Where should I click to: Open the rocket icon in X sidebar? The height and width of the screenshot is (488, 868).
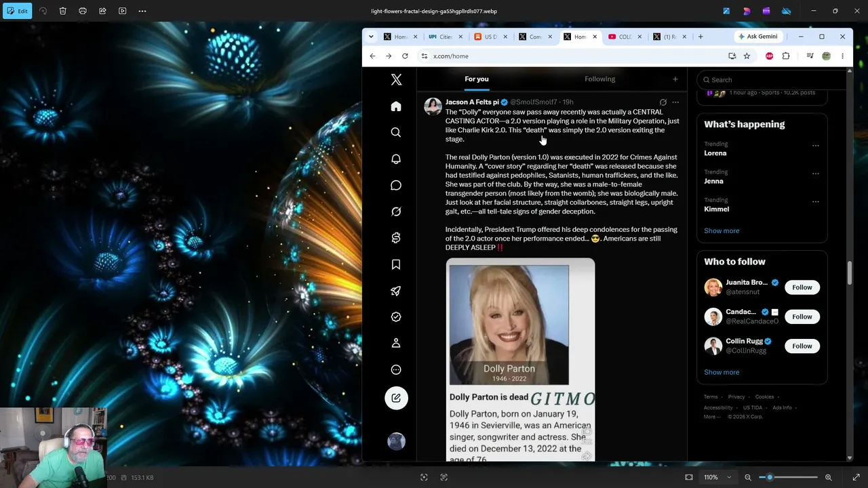[396, 291]
